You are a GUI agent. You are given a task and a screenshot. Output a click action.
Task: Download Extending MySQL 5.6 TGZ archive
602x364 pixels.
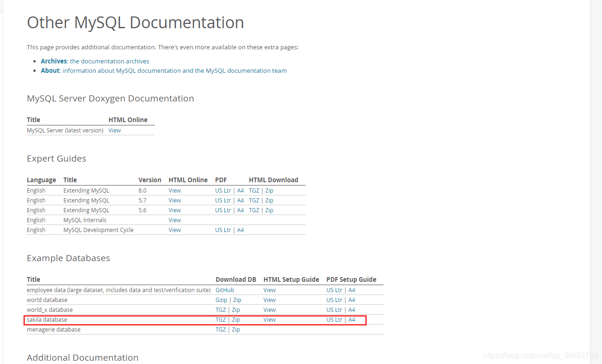click(254, 210)
